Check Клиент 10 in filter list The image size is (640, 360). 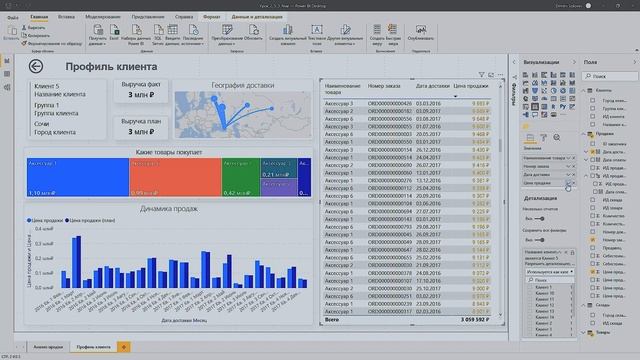click(531, 293)
